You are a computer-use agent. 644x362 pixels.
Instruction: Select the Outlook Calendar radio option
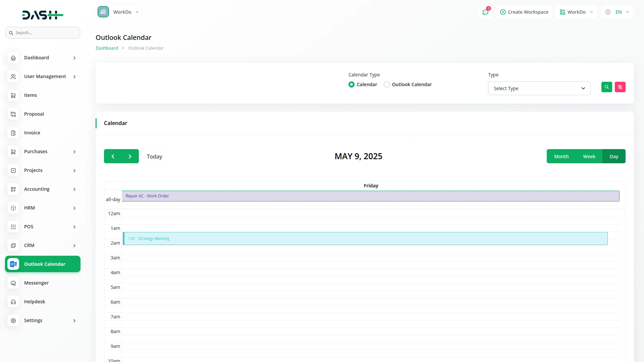coord(387,84)
